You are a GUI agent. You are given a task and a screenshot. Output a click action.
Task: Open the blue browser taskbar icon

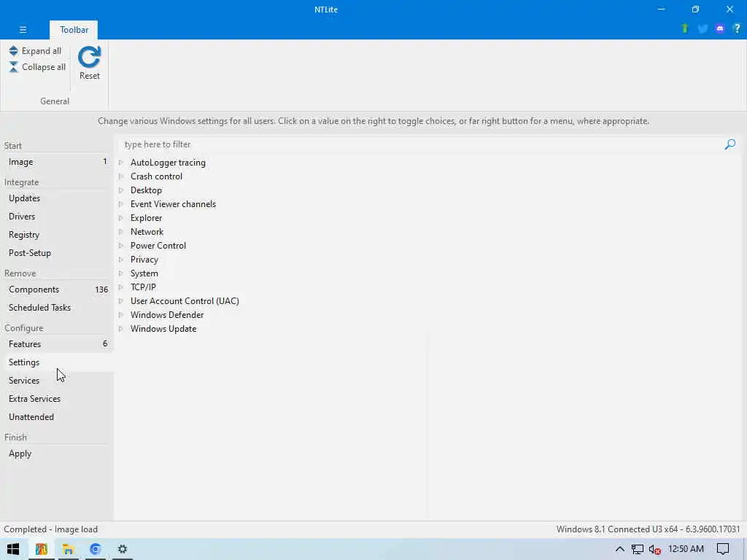click(x=96, y=549)
